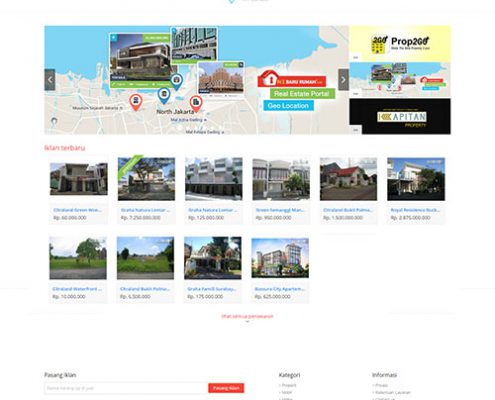Advance the banner with the right arrow

point(343,80)
